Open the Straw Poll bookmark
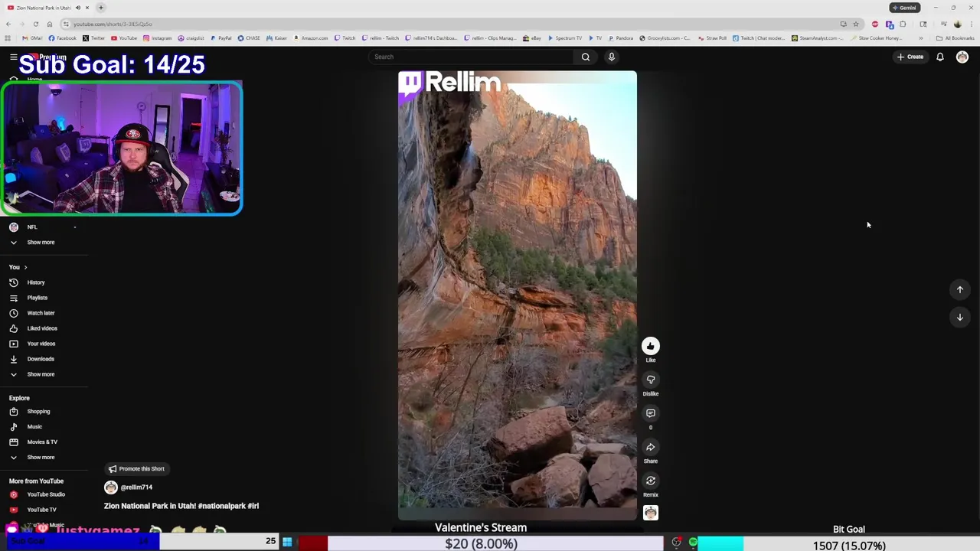 [x=712, y=38]
